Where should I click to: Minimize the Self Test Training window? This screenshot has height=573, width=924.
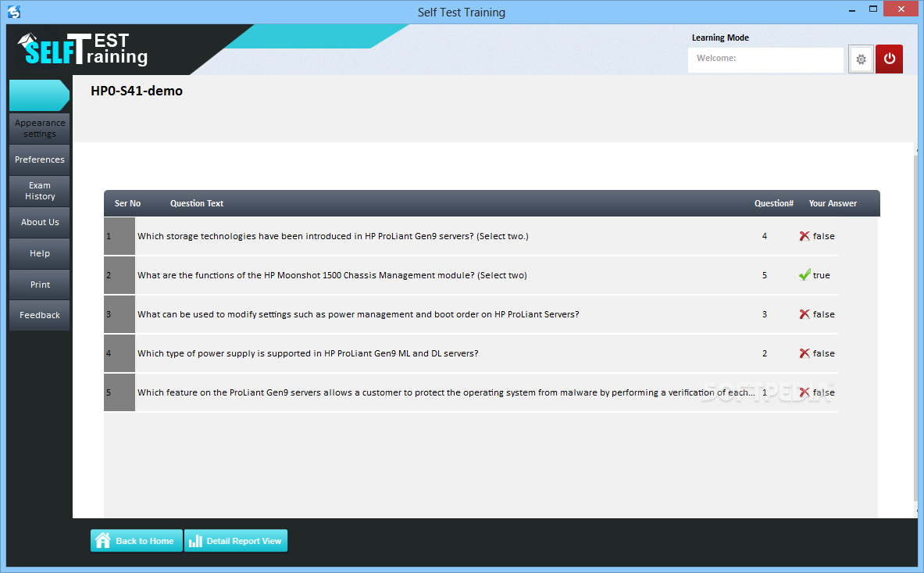(x=852, y=9)
